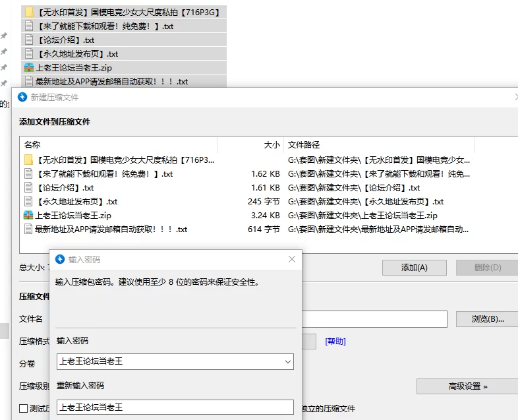The width and height of the screenshot is (518, 420).
Task: Sort the file list by 大小 column
Action: [x=272, y=145]
